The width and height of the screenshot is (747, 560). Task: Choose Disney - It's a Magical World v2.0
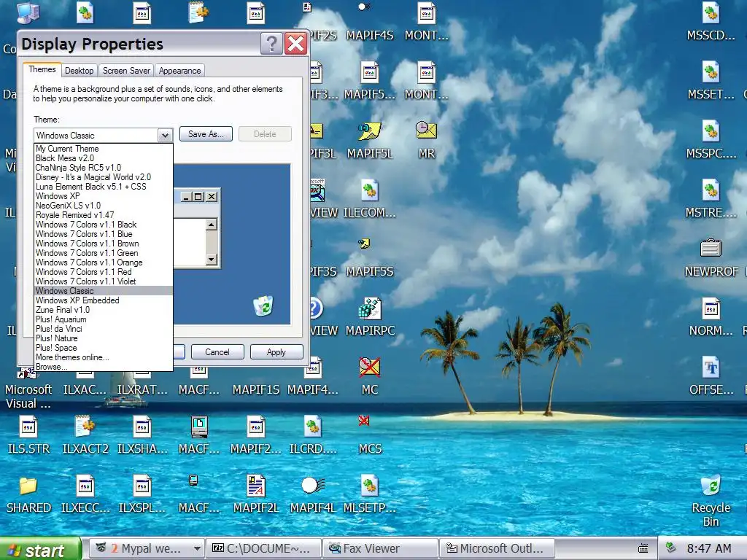click(x=104, y=177)
